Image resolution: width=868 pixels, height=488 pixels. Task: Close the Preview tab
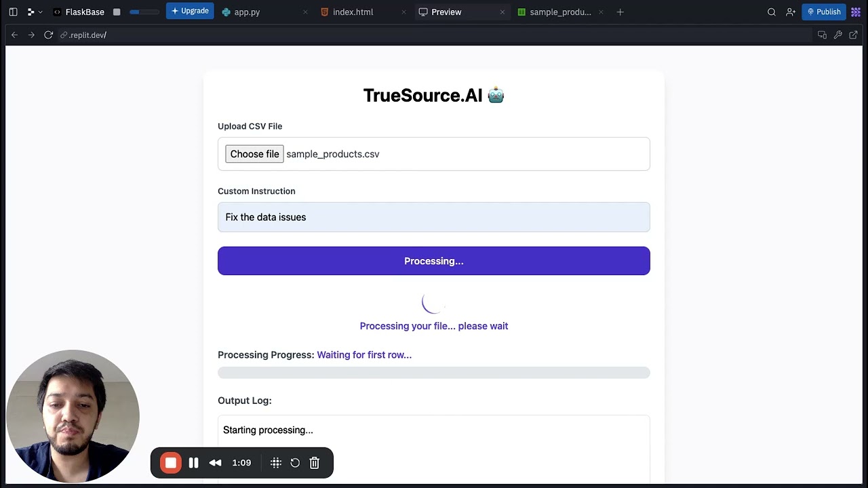[x=502, y=12]
